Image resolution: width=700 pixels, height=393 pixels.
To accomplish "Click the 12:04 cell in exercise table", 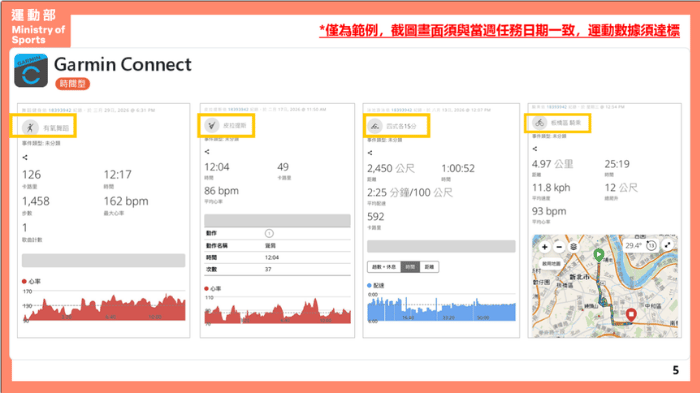I will [272, 258].
